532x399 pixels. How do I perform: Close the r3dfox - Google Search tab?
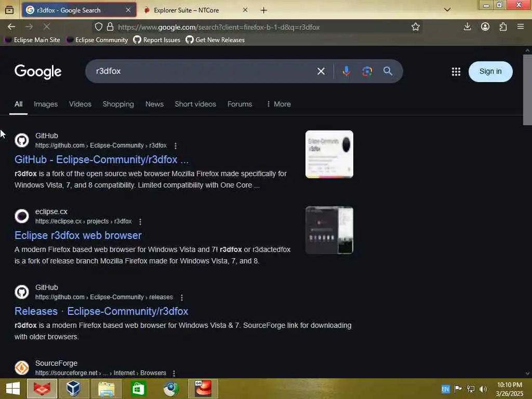click(128, 10)
